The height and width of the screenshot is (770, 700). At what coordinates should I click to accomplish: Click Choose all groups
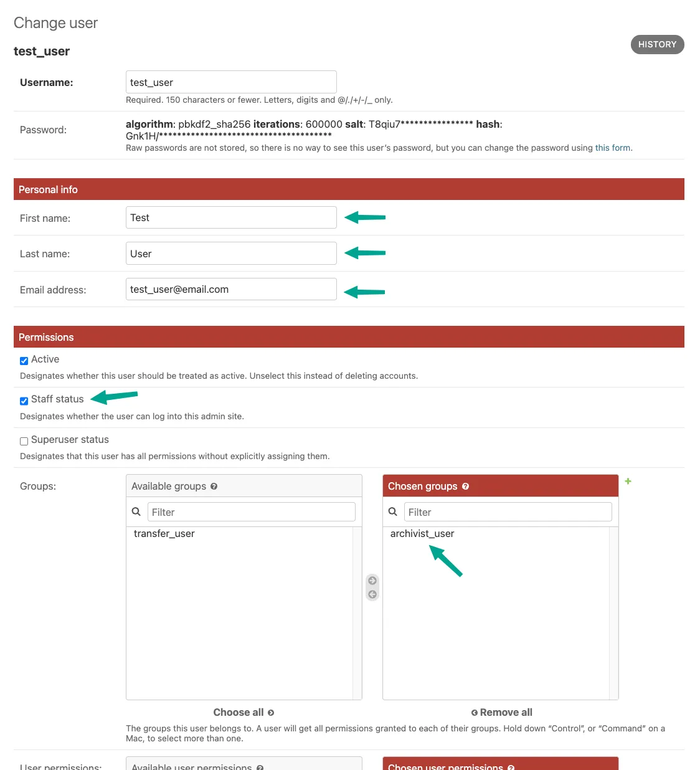(x=244, y=712)
